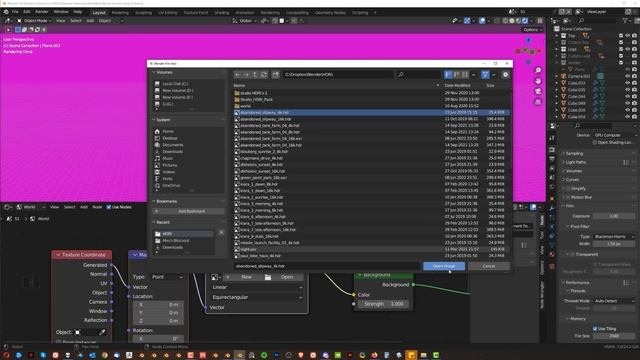Go back to previous folder in file browser

[238, 75]
